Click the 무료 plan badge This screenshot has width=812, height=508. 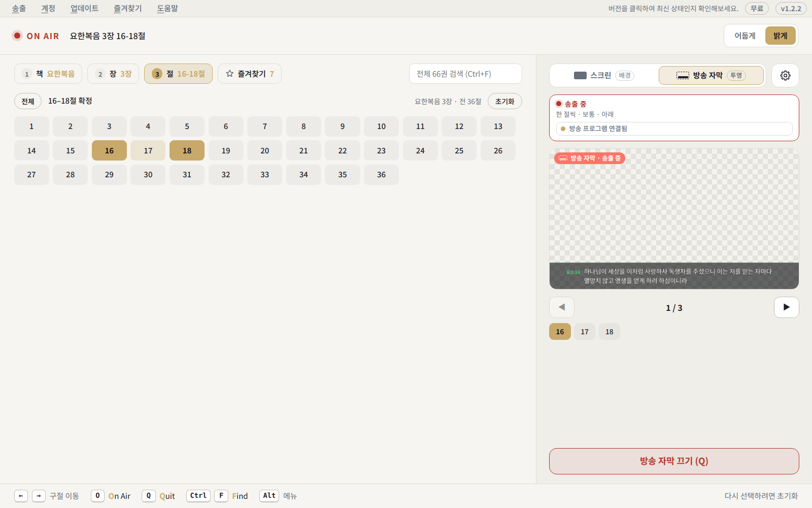(x=757, y=9)
